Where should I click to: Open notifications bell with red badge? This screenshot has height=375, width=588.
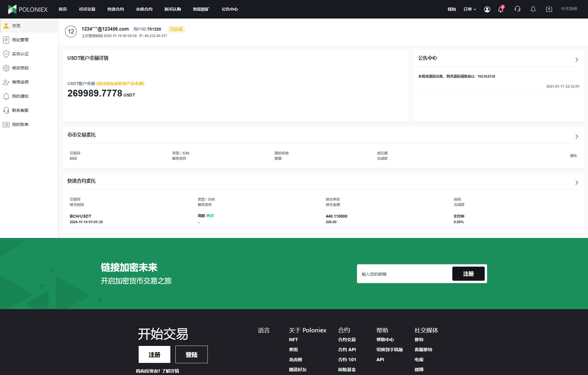(501, 9)
